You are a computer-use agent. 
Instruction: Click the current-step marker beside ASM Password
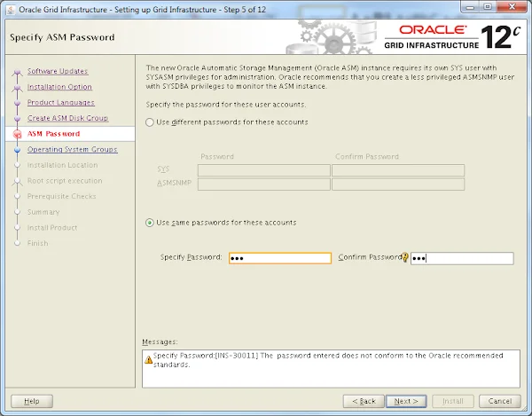coord(18,134)
